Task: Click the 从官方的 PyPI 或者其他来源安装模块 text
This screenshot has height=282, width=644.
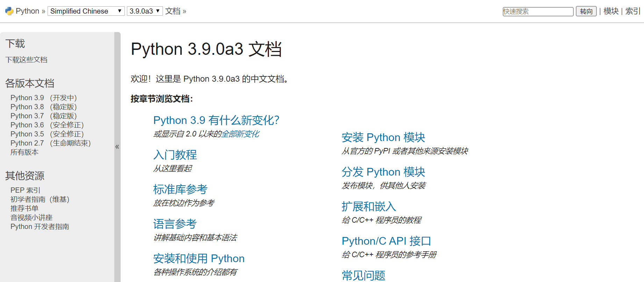Action: click(405, 151)
